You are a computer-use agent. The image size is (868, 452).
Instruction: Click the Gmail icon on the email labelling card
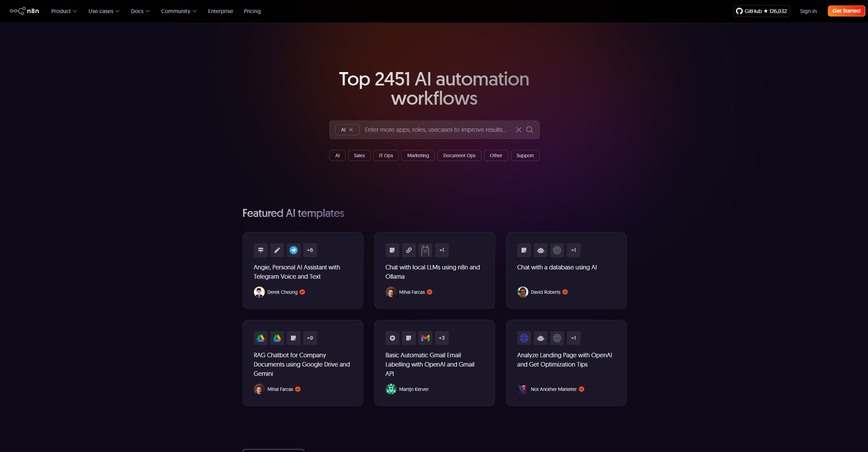click(x=425, y=338)
